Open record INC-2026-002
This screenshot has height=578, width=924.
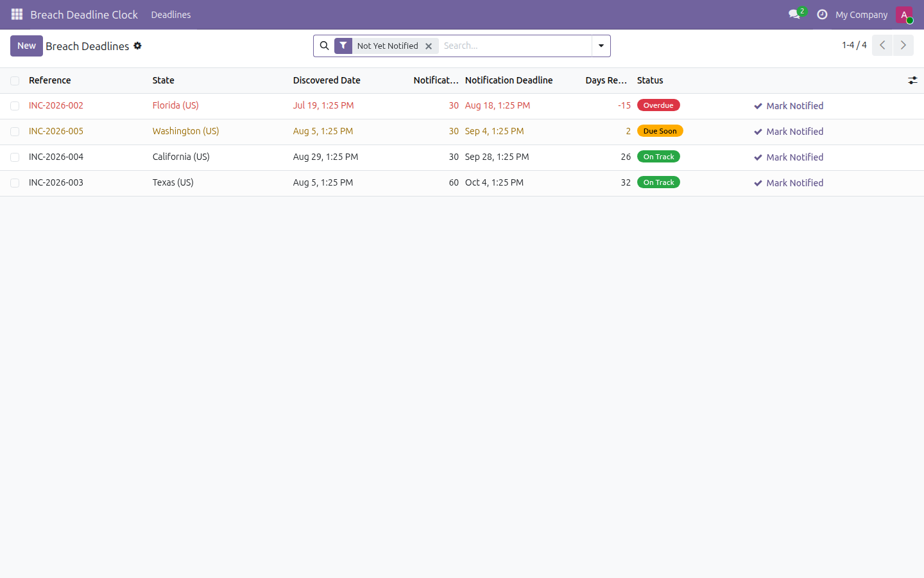(56, 105)
